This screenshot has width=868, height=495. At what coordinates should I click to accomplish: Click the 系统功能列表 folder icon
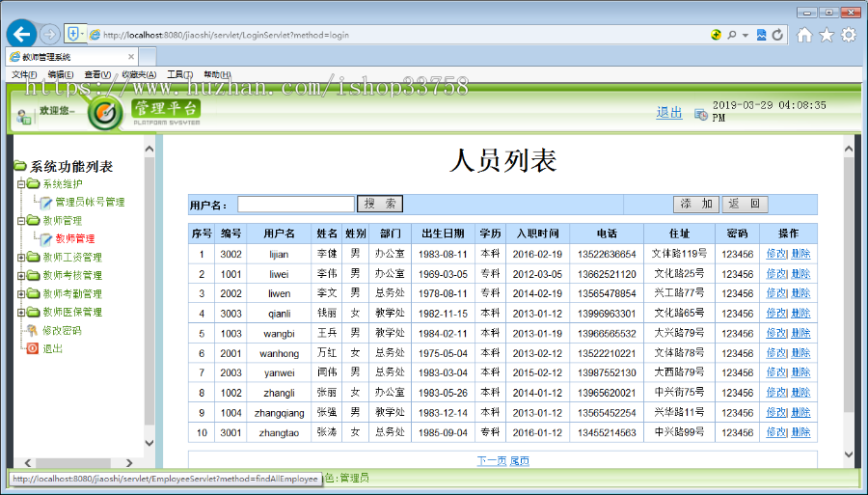20,166
